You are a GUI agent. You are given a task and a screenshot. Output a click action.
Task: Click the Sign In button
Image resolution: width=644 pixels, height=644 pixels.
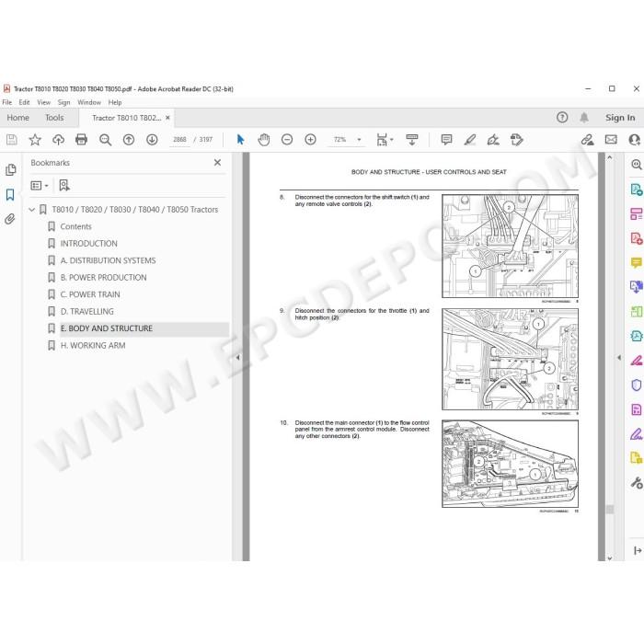pos(620,118)
